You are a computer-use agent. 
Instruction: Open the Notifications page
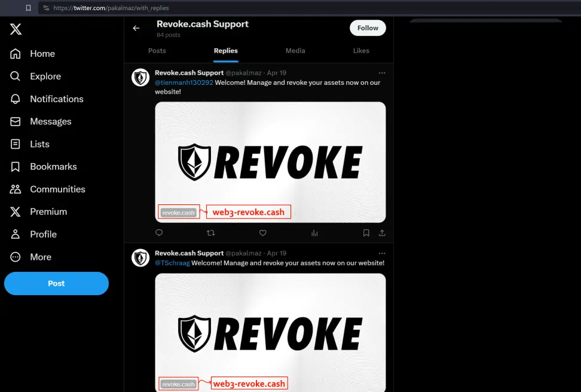coord(47,99)
